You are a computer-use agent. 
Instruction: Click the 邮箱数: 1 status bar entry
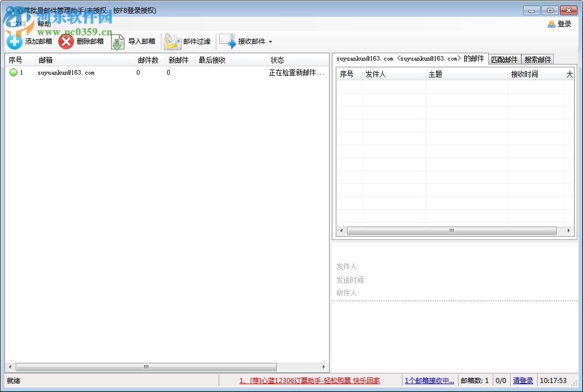point(475,380)
